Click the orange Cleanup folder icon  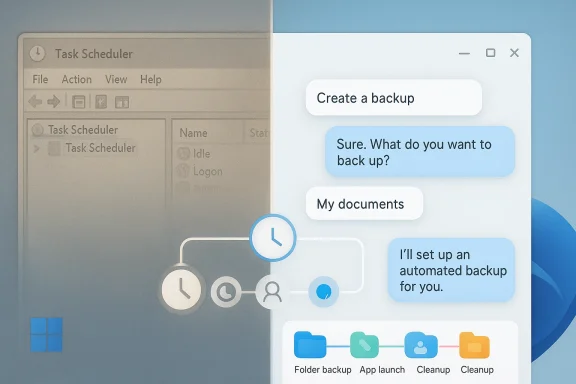click(x=474, y=345)
